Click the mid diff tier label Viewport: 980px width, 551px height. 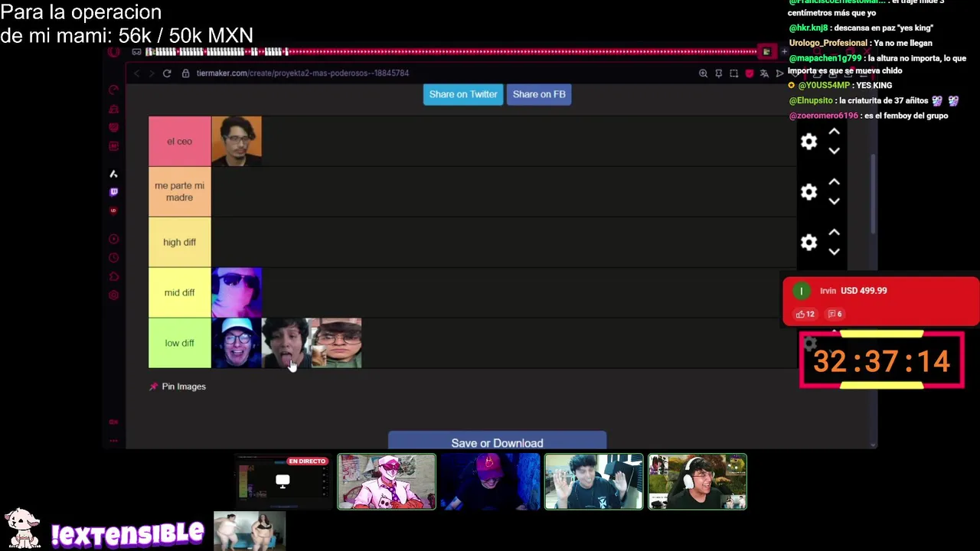point(179,292)
